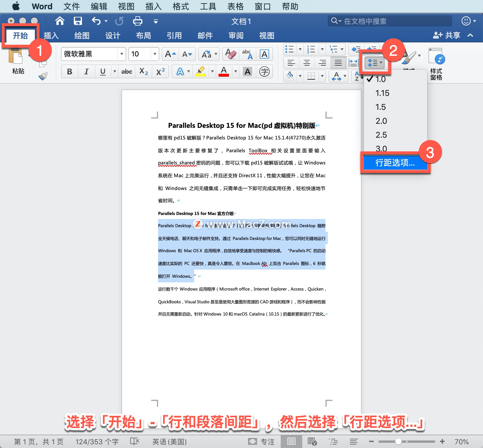Click the zoom in plus button

pos(442,441)
